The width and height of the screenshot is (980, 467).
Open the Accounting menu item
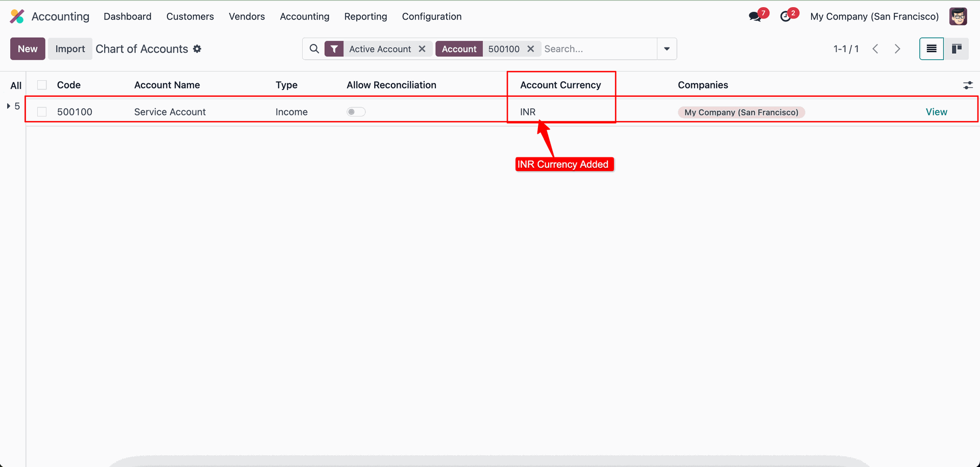[x=305, y=16]
